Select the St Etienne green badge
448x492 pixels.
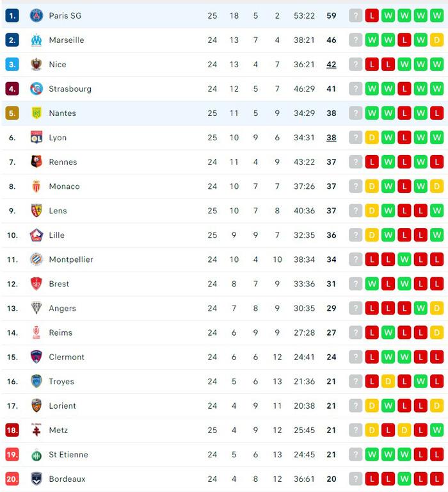(x=36, y=455)
